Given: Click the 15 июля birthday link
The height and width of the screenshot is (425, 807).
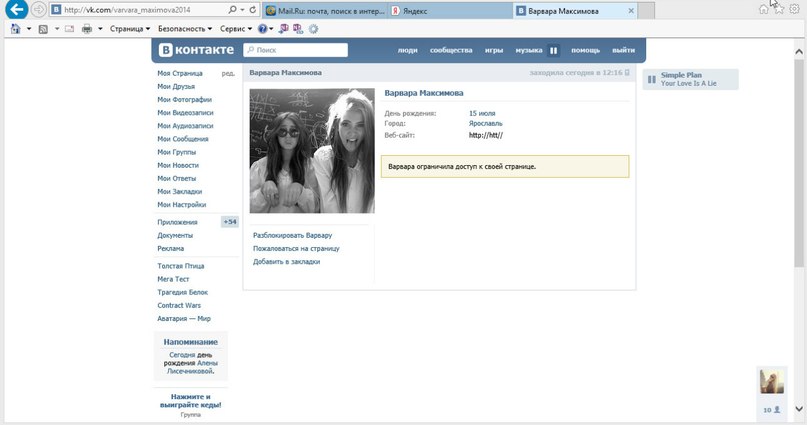Looking at the screenshot, I should click(482, 113).
